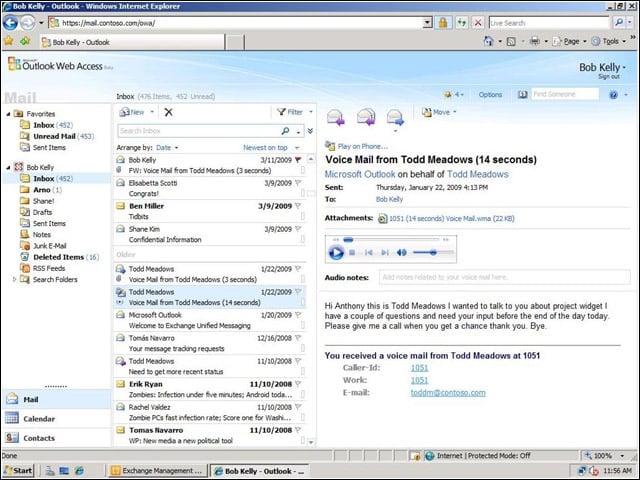640x480 pixels.
Task: Click the Find Someone search box
Action: coord(565,94)
